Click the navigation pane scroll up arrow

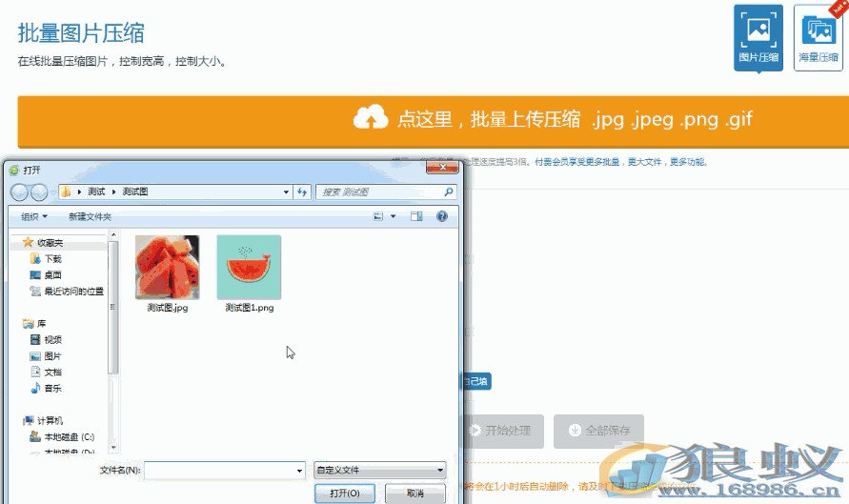click(x=113, y=234)
